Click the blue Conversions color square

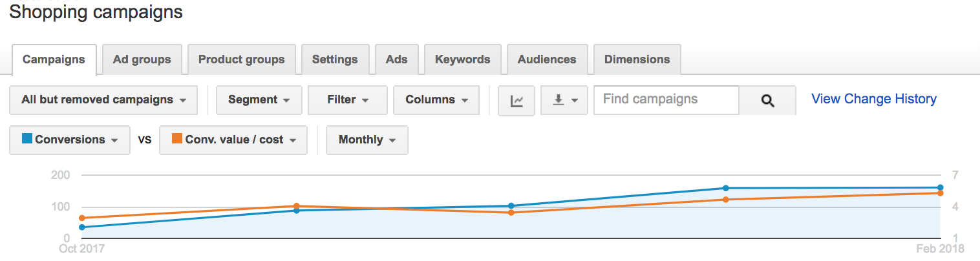pyautogui.click(x=27, y=138)
